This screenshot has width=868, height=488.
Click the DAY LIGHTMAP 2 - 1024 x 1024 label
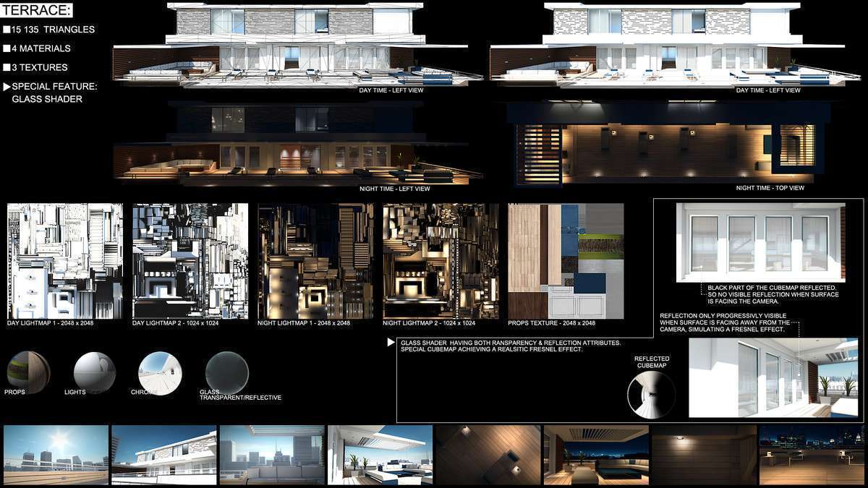[x=175, y=323]
